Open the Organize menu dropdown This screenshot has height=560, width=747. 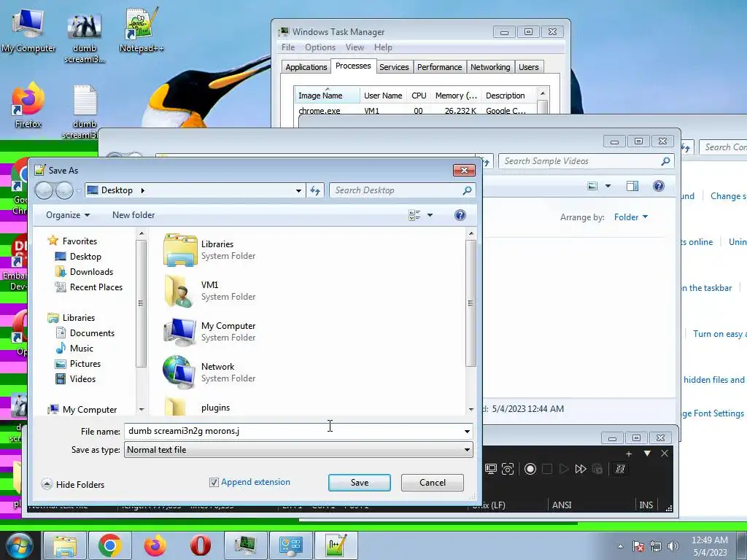68,215
